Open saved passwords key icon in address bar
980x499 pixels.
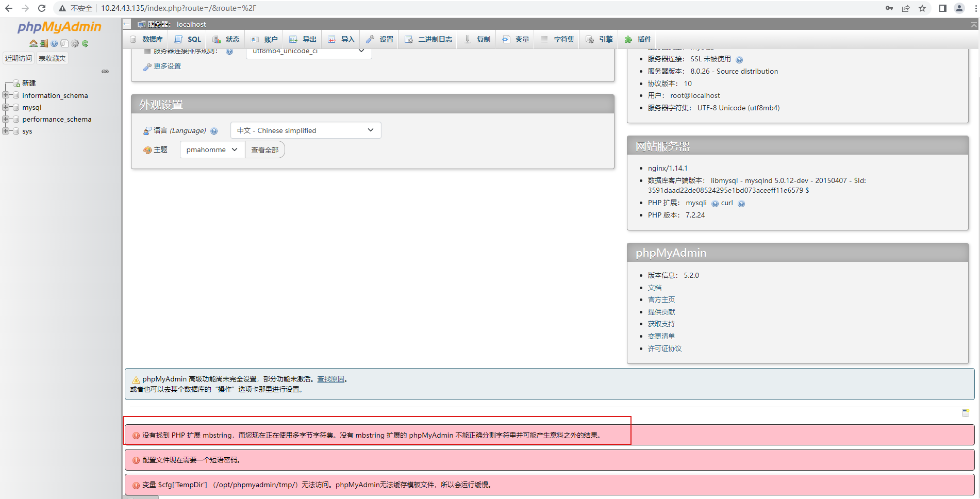pos(889,8)
